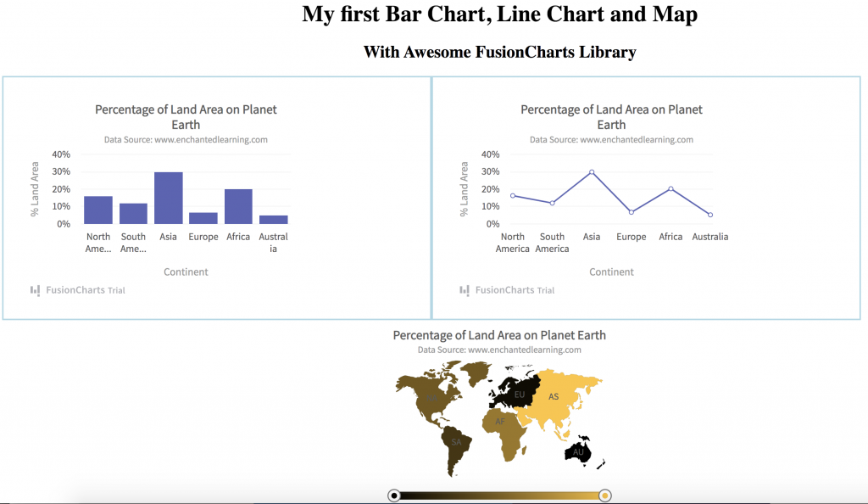Select the AF region on the world map

501,422
